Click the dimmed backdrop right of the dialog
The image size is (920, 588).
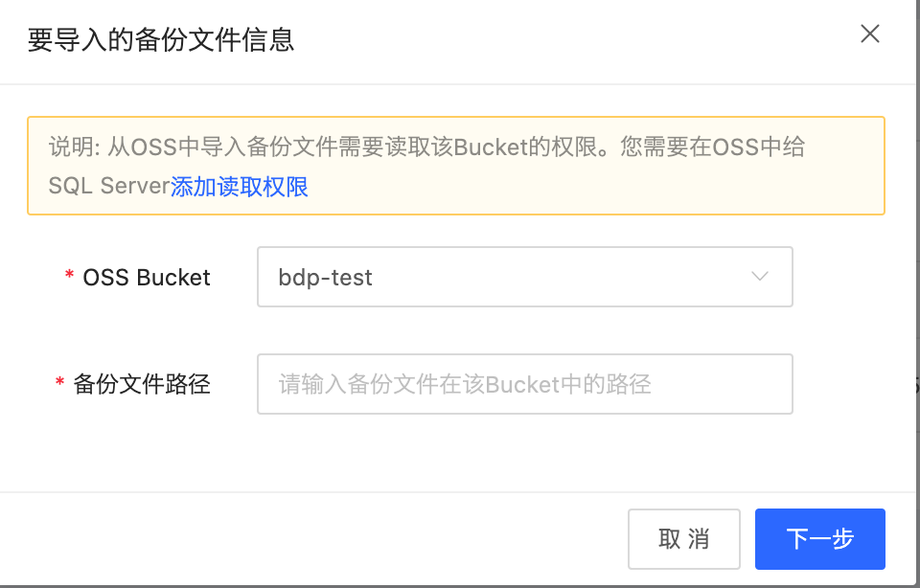click(x=918, y=293)
